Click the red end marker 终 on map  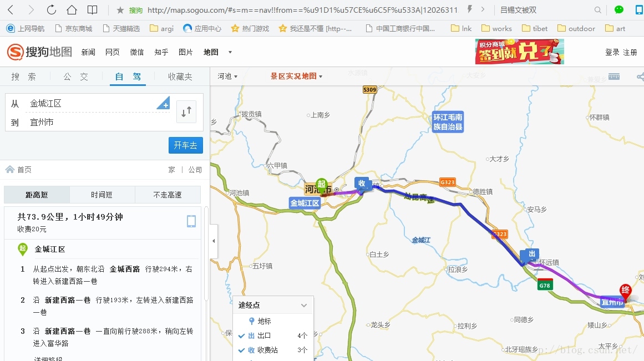point(625,291)
